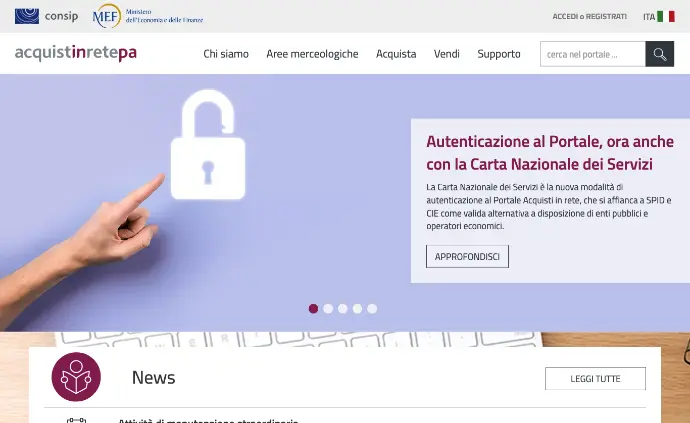
Task: Click the APPROFONDISCI button
Action: (x=467, y=257)
